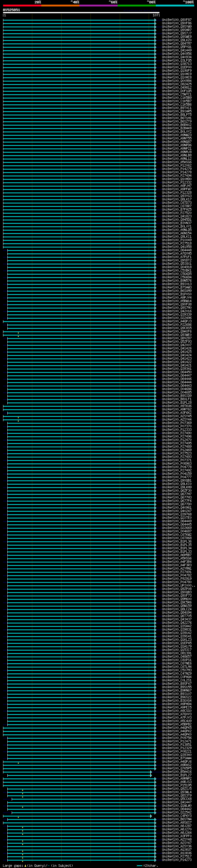Click the white query sequence bar
Viewport: 197px width, 868px height.
click(x=81, y=12)
